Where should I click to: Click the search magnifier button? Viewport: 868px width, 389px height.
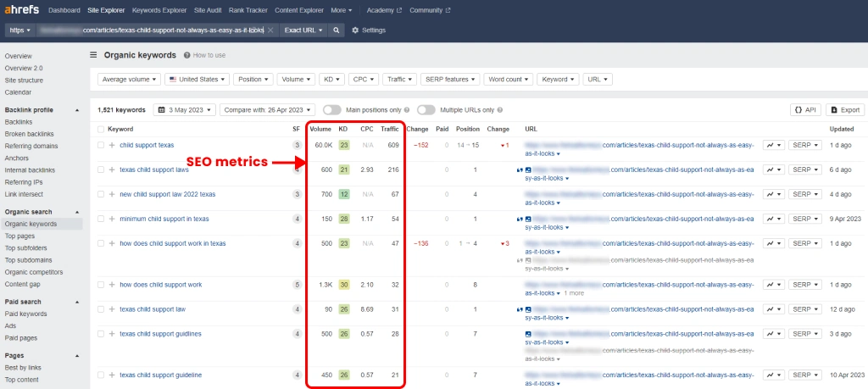(x=336, y=31)
